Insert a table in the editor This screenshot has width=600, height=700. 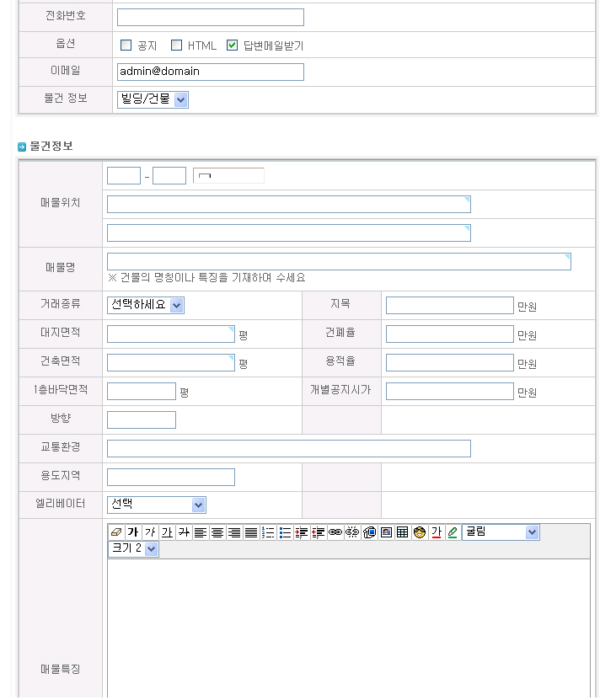point(403,532)
